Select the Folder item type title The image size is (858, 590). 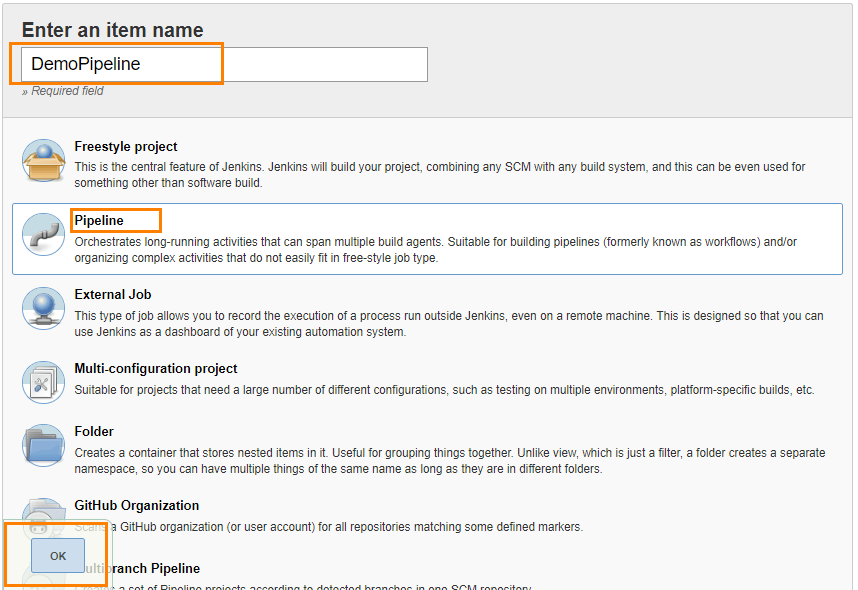(x=94, y=432)
